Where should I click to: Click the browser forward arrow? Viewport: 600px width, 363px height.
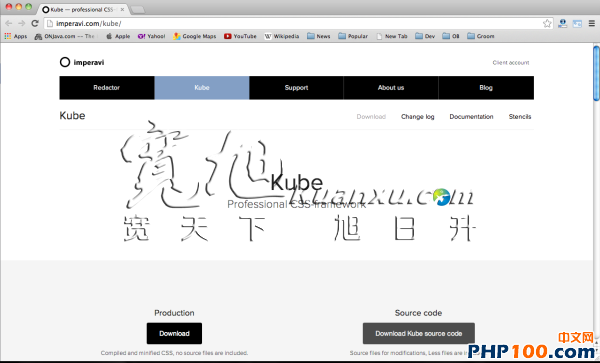22,23
